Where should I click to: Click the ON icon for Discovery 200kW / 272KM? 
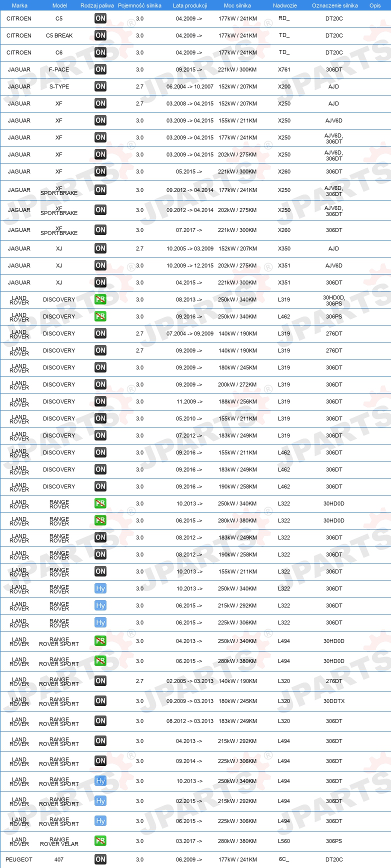tap(100, 384)
